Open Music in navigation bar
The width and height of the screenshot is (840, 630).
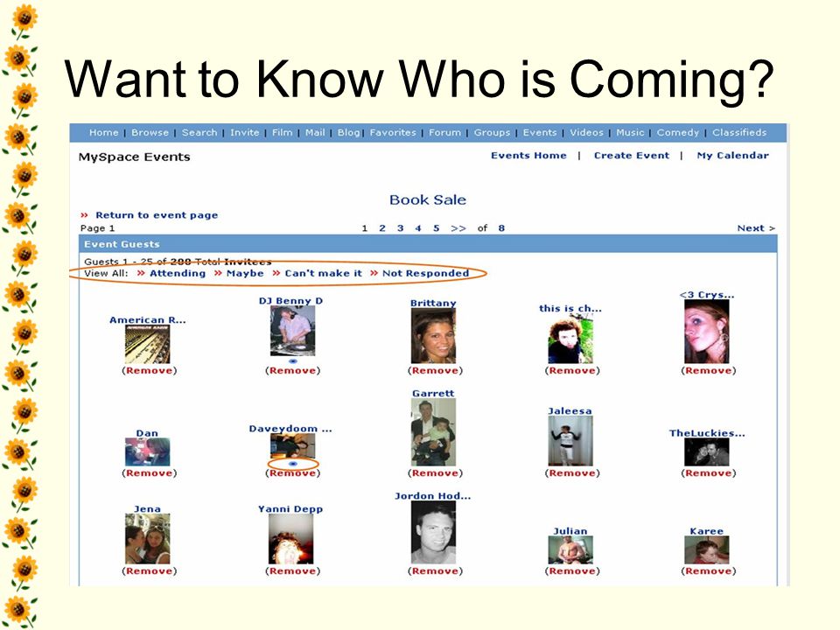point(630,132)
